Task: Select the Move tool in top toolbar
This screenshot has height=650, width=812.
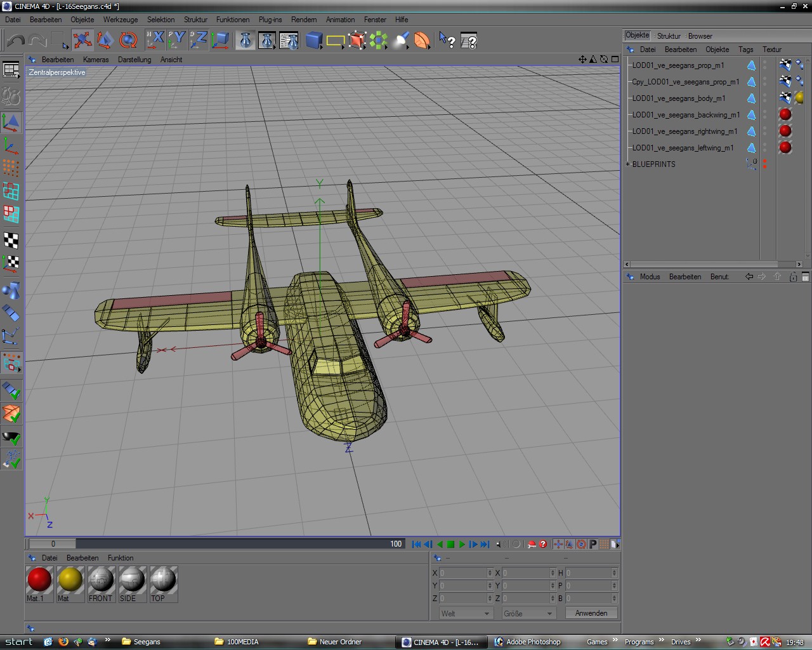Action: point(82,41)
